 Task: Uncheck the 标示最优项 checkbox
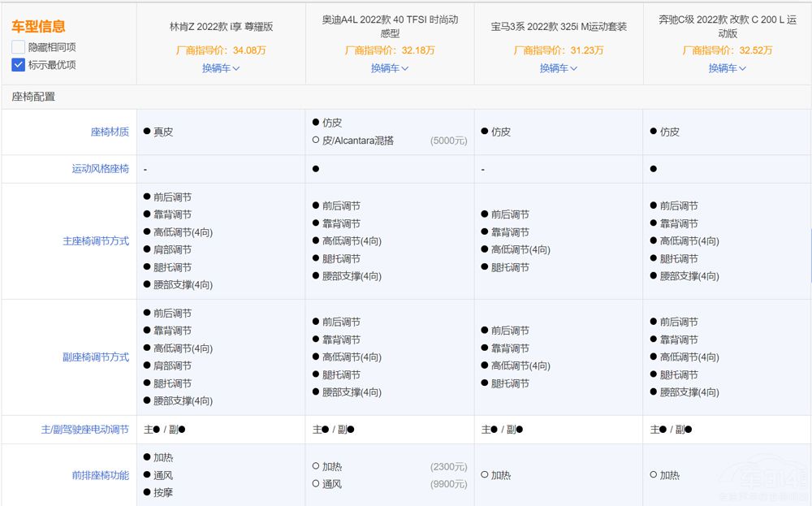[x=19, y=65]
